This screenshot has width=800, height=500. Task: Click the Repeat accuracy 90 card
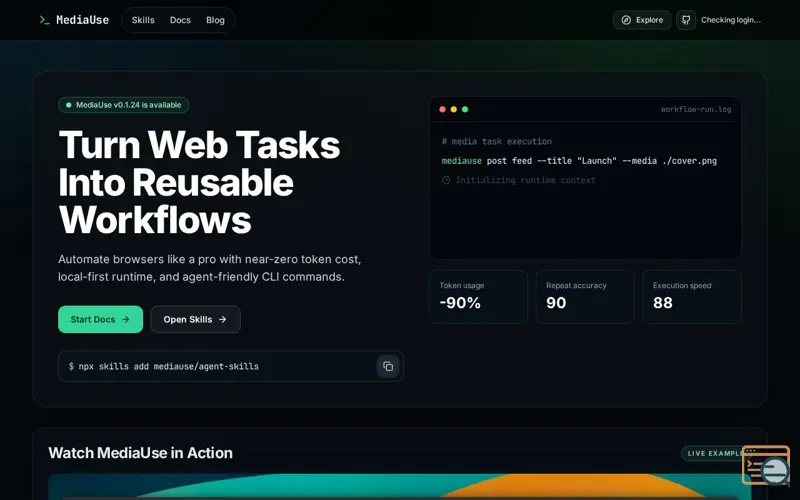(585, 297)
